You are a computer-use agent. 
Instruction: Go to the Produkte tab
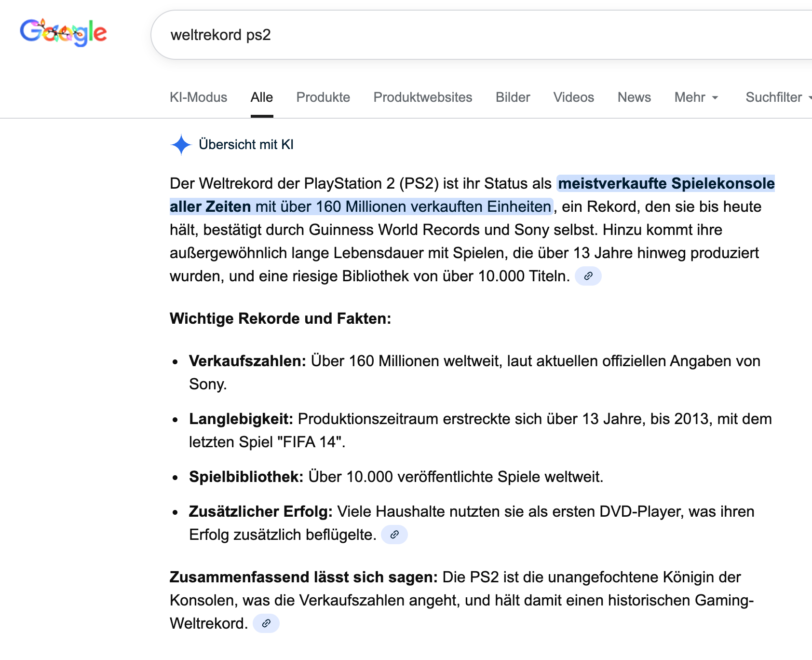(x=323, y=97)
